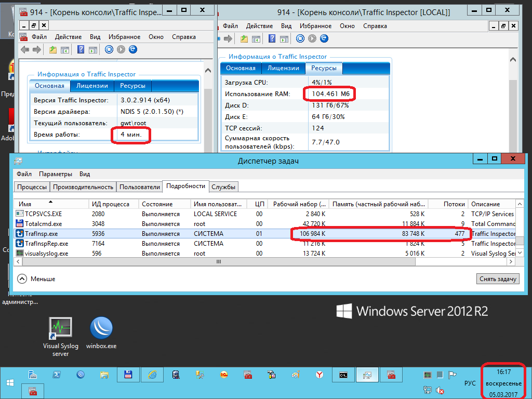Click horizontal scrollbar thumb in Task Manager list
Viewport: 532px width, 399px height.
(x=219, y=262)
